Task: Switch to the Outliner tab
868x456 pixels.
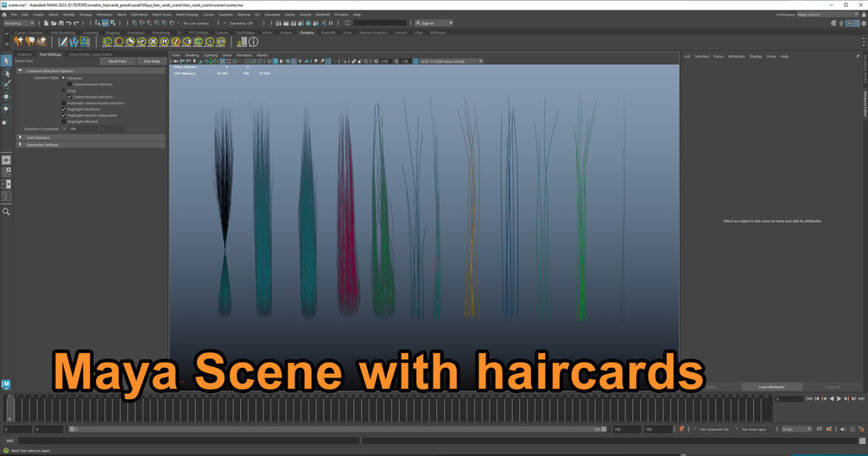Action: tap(25, 54)
